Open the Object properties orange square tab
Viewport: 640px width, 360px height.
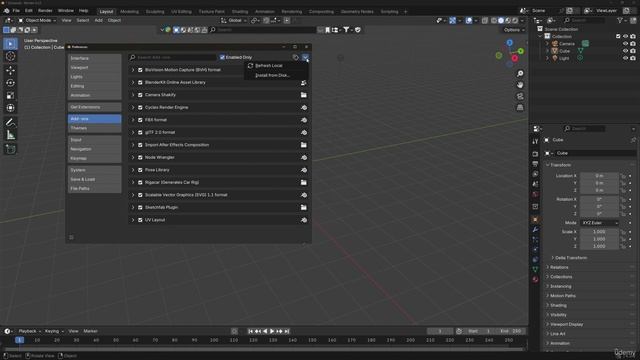536,220
